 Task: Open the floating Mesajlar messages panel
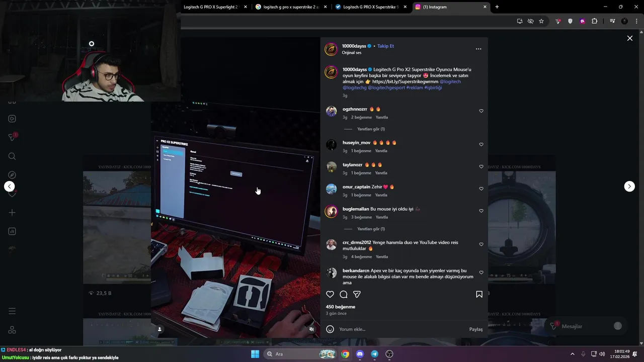tap(585, 326)
